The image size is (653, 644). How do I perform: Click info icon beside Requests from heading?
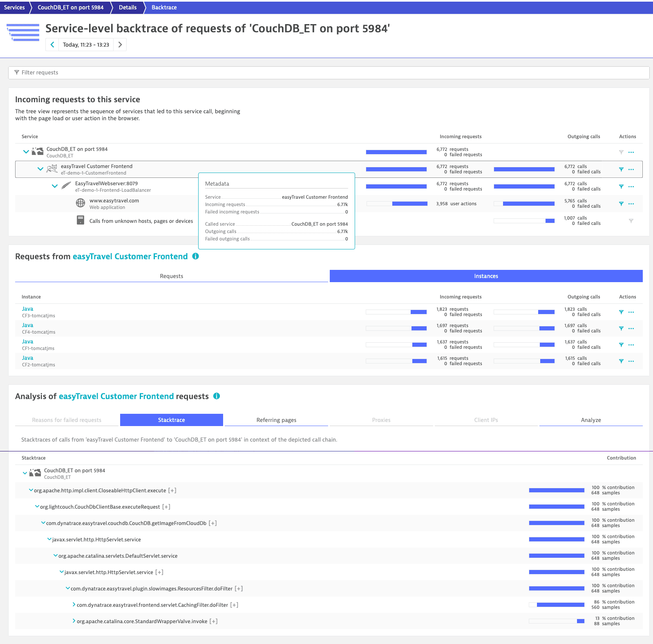click(196, 256)
